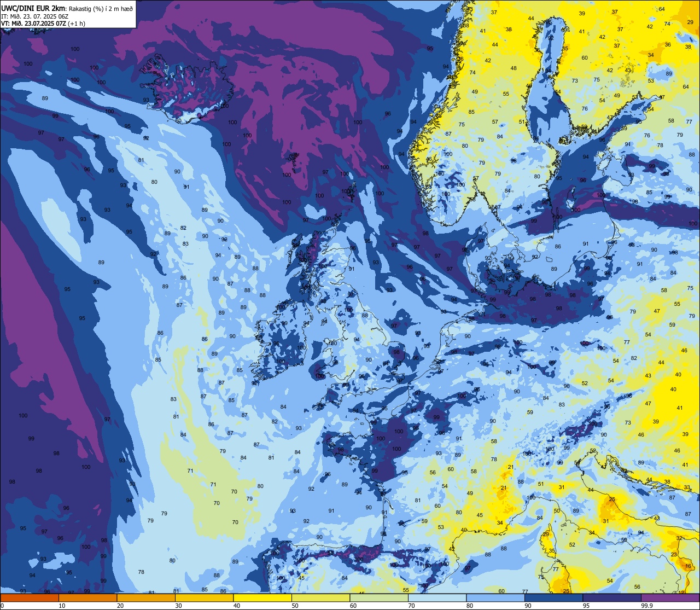Click the "IT: Mið. 23. 07. 2025 06Z" line
The width and height of the screenshot is (700, 610).
click(36, 16)
